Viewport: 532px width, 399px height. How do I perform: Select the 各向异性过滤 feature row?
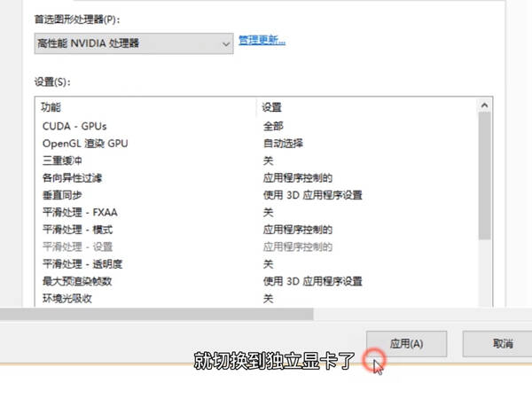point(256,178)
